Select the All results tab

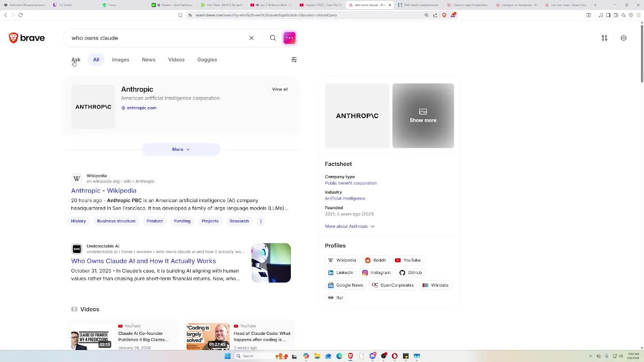click(96, 59)
